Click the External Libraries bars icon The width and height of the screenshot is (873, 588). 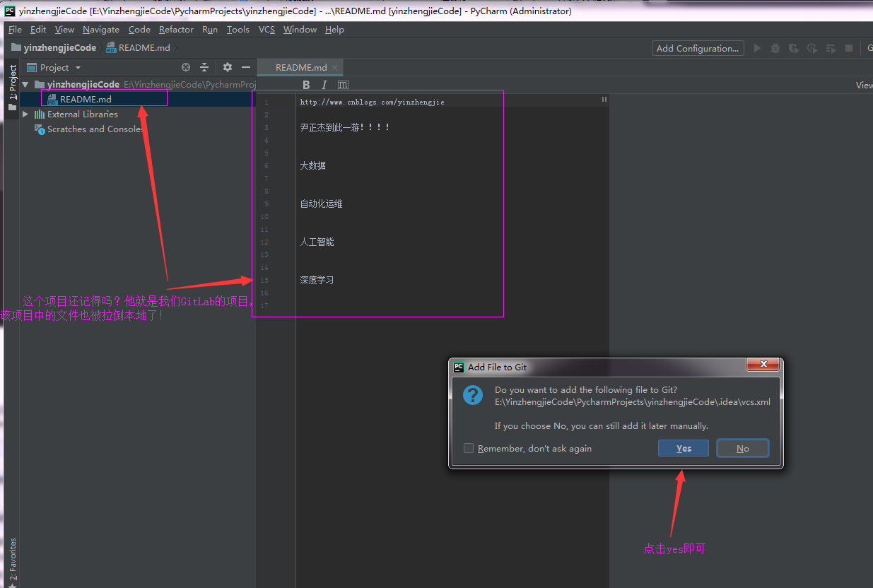pos(40,114)
